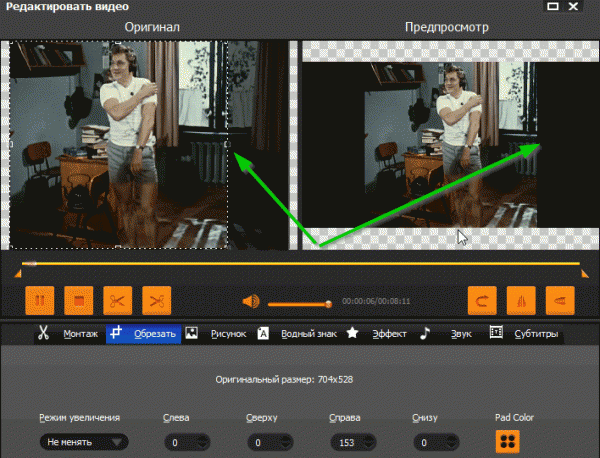Open the Водный знак tab

coord(298,334)
